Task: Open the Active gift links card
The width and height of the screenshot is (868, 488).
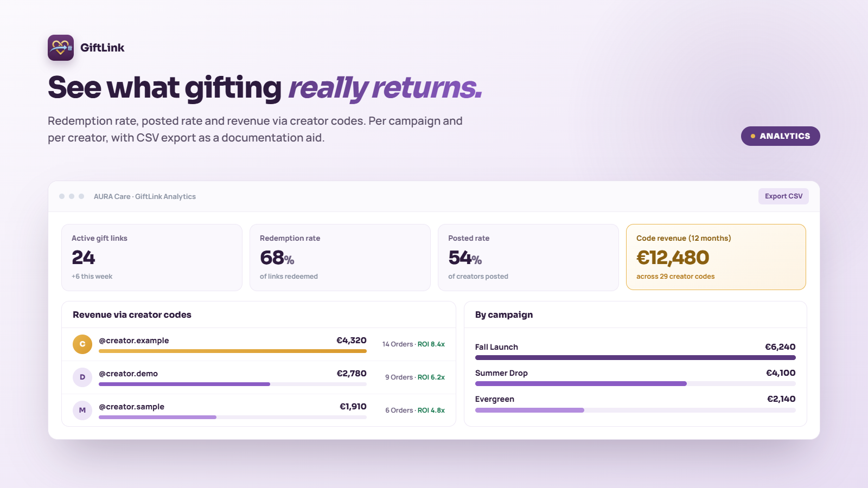Action: tap(152, 258)
